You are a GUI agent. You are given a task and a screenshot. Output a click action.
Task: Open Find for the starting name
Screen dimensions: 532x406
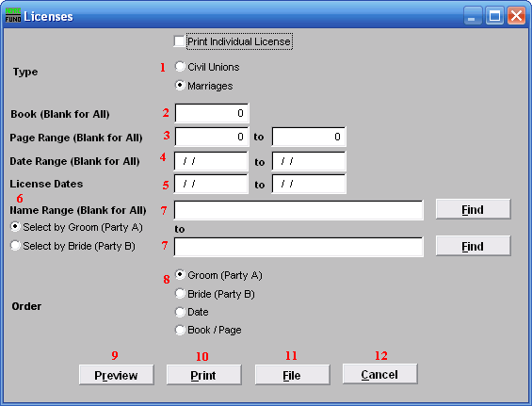click(x=473, y=209)
